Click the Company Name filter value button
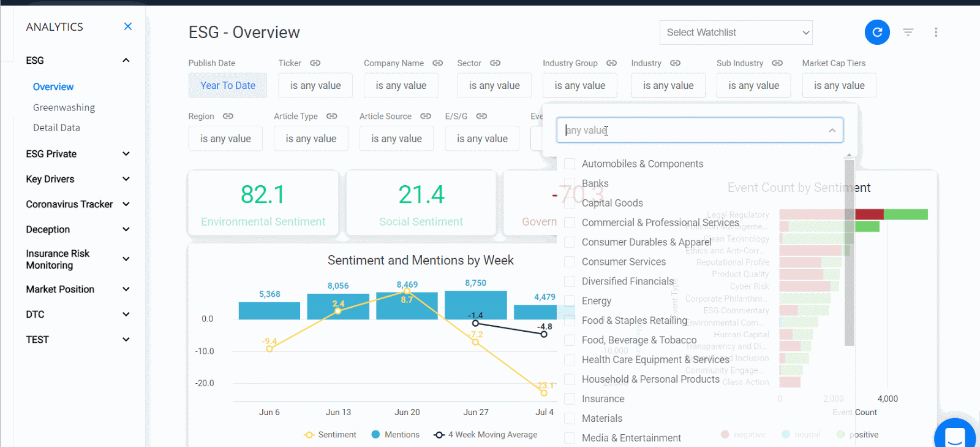This screenshot has height=447, width=980. (401, 86)
